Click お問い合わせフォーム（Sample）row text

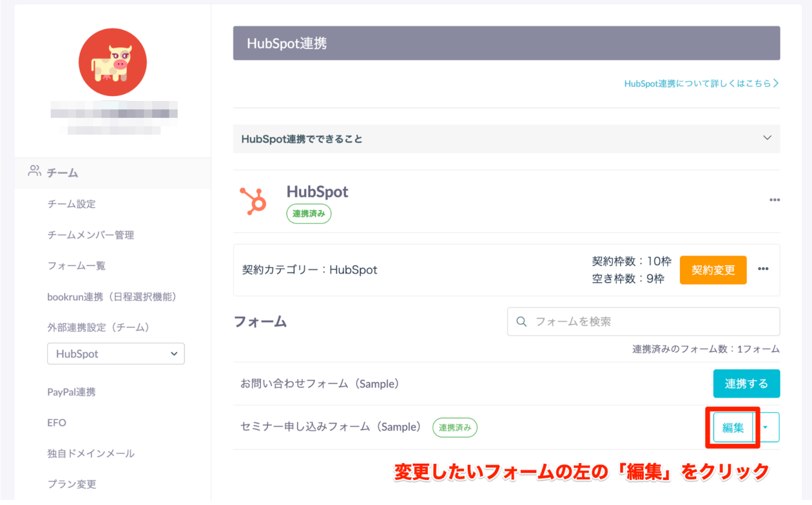coord(320,384)
